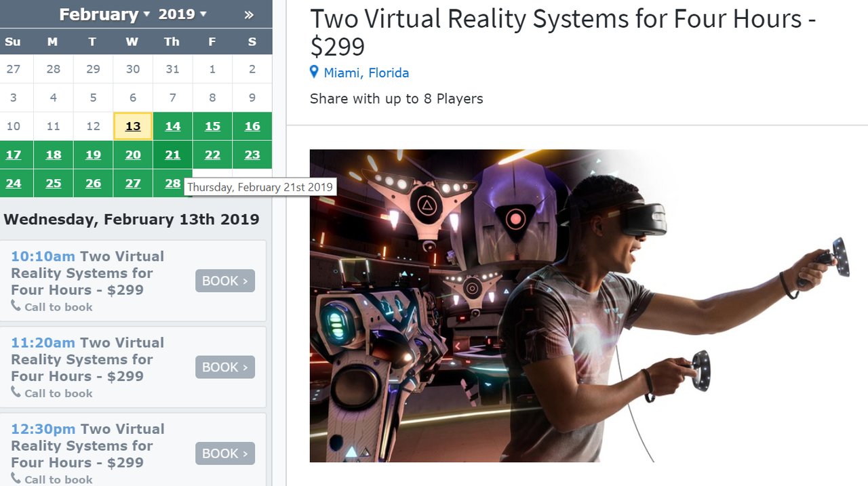Select February 28 on the calendar
Image resolution: width=868 pixels, height=486 pixels.
click(x=173, y=183)
